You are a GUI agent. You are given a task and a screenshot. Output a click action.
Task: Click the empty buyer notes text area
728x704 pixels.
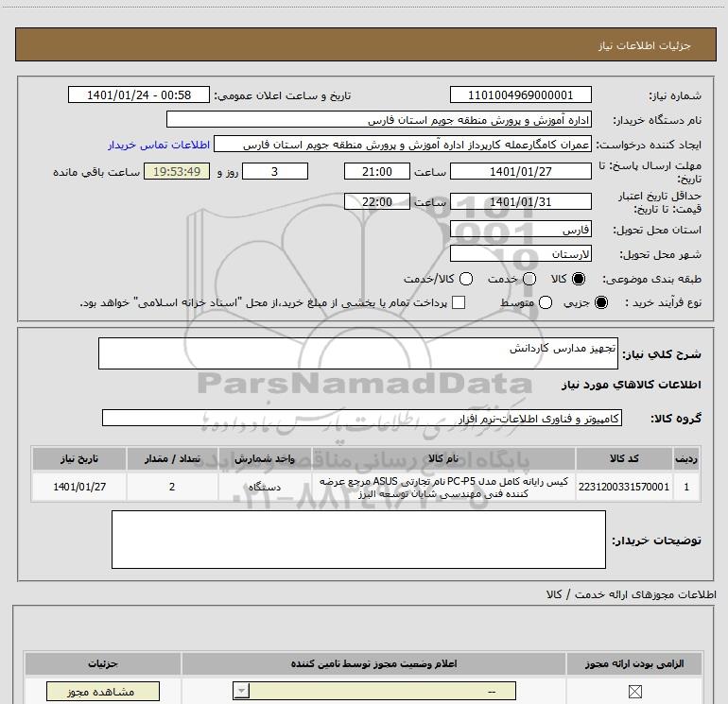click(358, 540)
